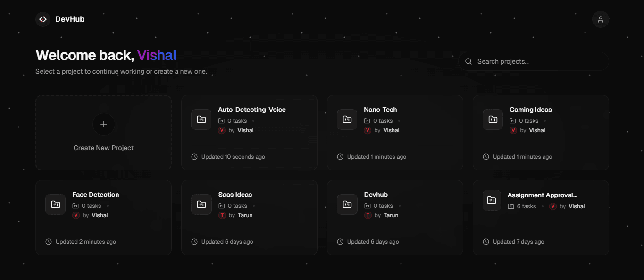Click the Vishal link in the welcome heading
The width and height of the screenshot is (644, 280).
click(x=157, y=55)
